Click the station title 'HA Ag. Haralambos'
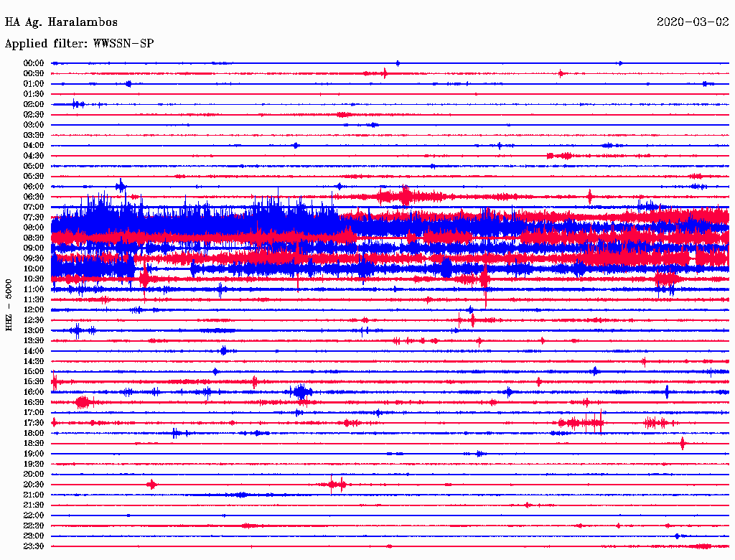735x560 pixels. tap(61, 22)
